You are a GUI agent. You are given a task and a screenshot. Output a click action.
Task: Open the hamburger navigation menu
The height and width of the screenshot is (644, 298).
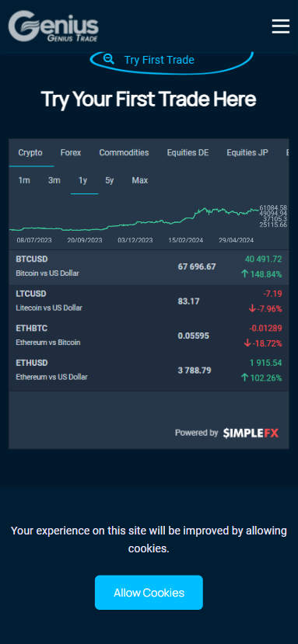(281, 26)
